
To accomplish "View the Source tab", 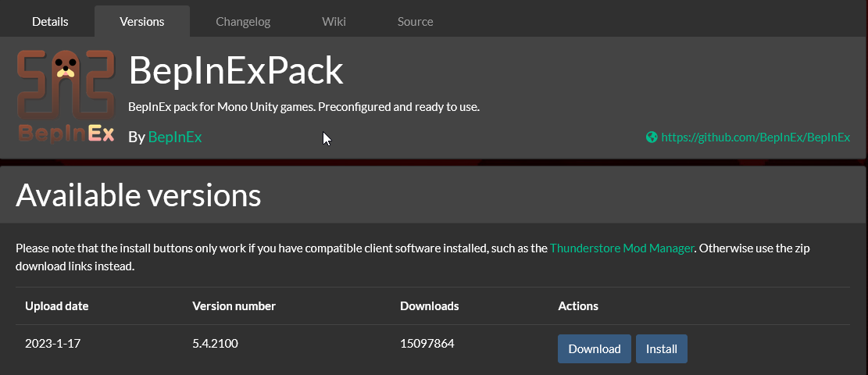I will (x=415, y=21).
